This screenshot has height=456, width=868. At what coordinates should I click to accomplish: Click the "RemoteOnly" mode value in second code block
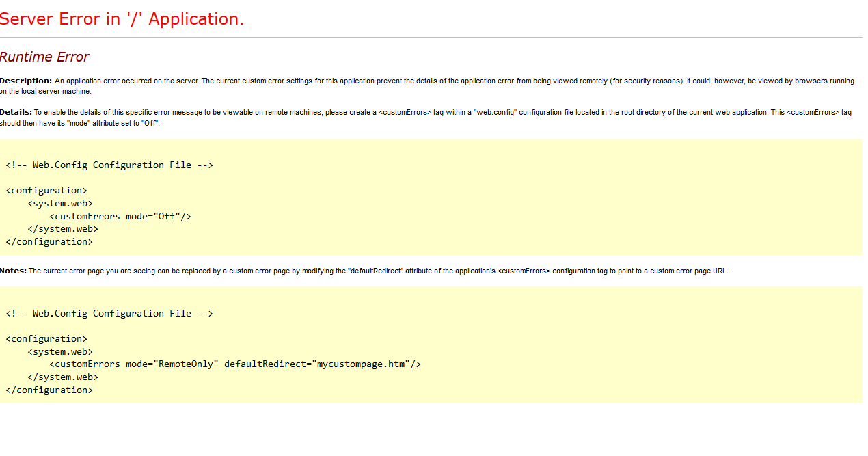click(186, 364)
